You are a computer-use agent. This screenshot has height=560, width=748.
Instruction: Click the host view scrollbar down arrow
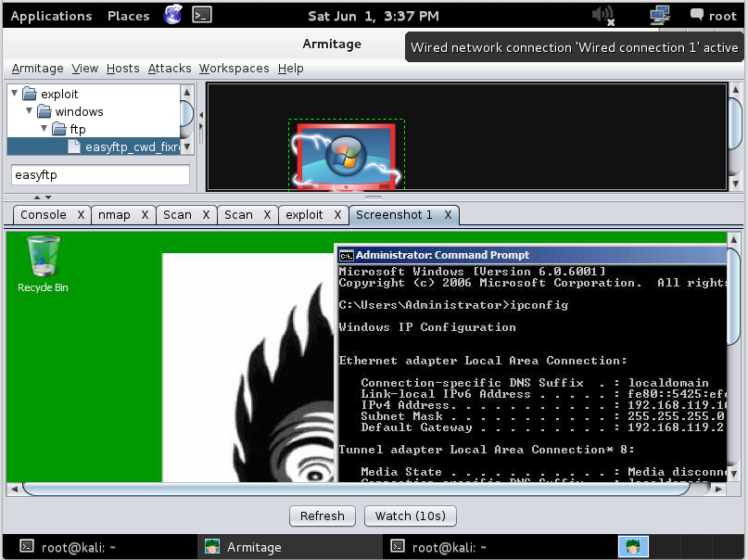(x=735, y=184)
